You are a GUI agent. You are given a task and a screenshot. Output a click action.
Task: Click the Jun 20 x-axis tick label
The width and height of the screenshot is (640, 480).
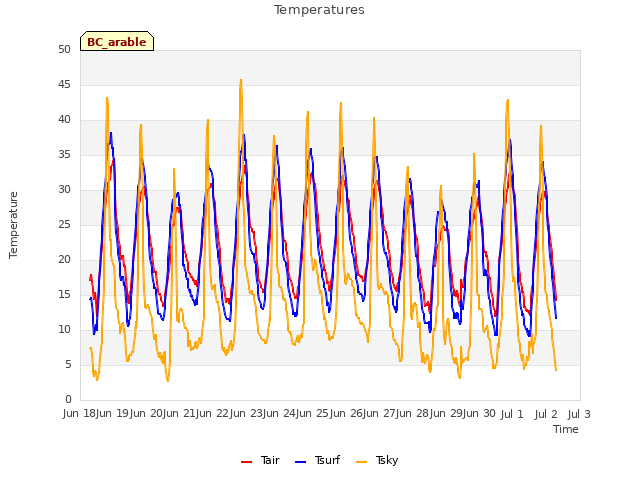(147, 414)
